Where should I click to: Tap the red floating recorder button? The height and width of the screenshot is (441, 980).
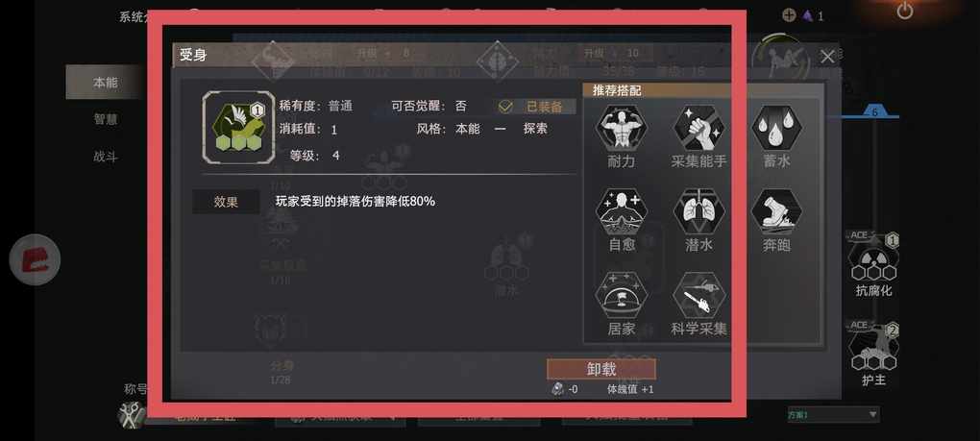(x=35, y=259)
